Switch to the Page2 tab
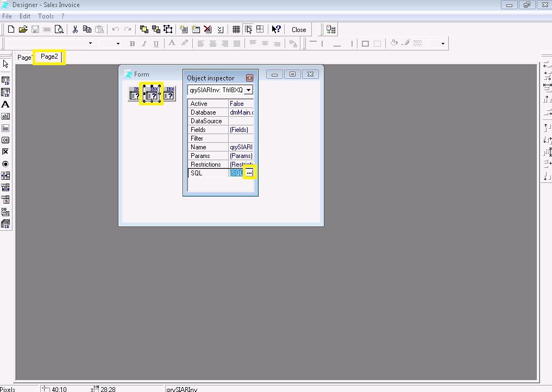 tap(49, 56)
